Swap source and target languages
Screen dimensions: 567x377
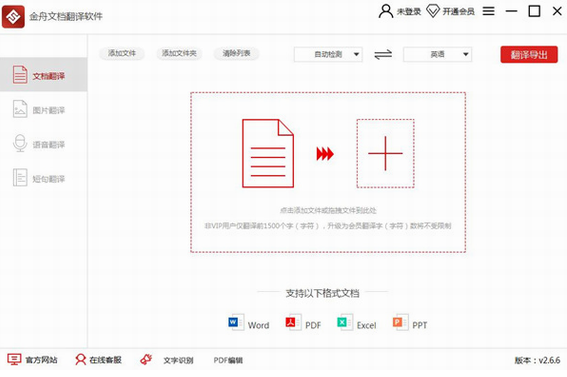pyautogui.click(x=383, y=55)
